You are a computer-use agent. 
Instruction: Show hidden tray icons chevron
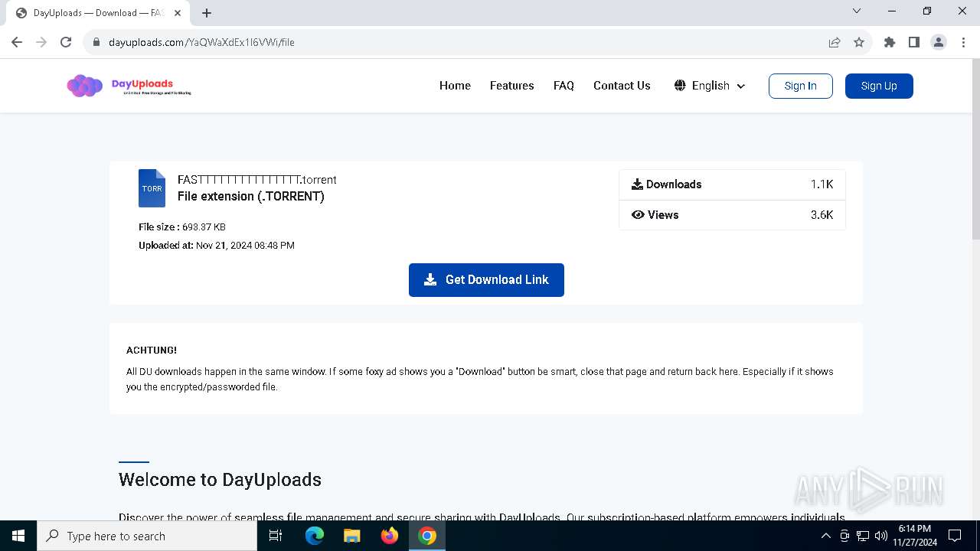826,536
